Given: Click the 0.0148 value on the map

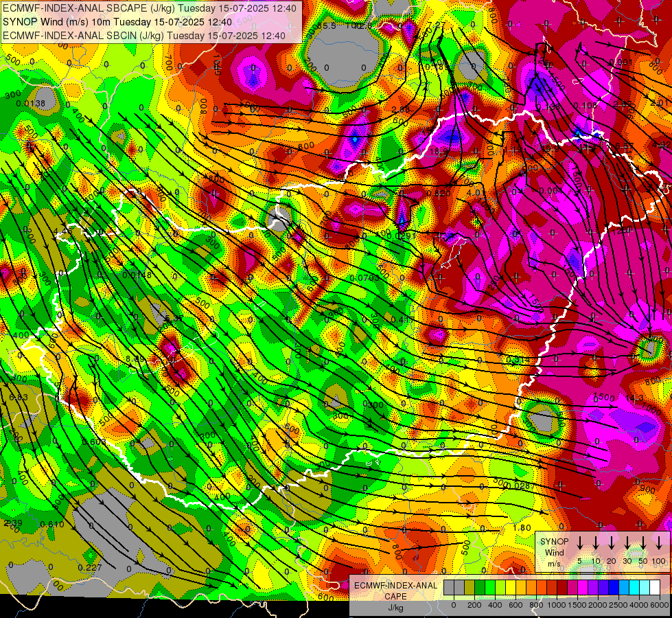Looking at the screenshot, I should [x=137, y=275].
